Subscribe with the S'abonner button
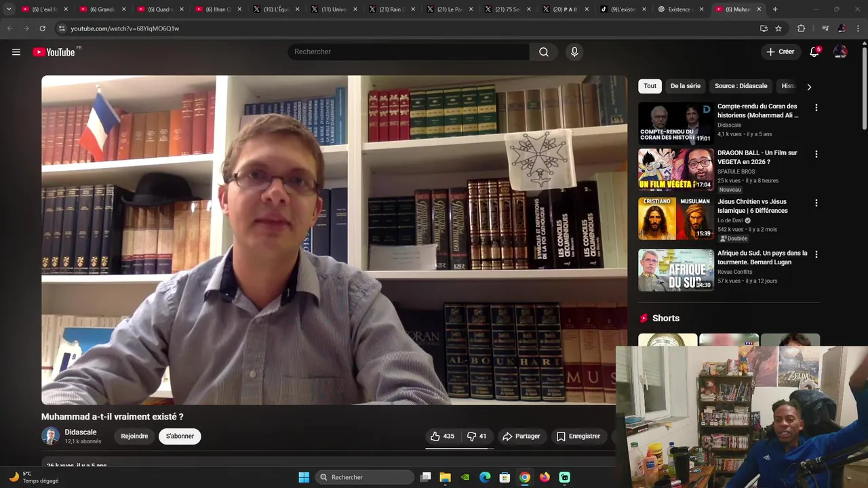This screenshot has height=488, width=868. point(180,436)
